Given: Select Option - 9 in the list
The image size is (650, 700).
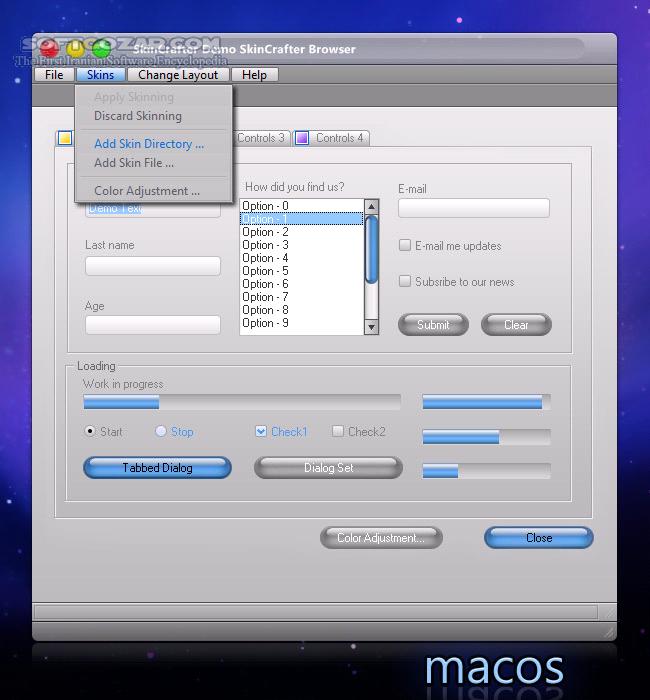Looking at the screenshot, I should (302, 322).
